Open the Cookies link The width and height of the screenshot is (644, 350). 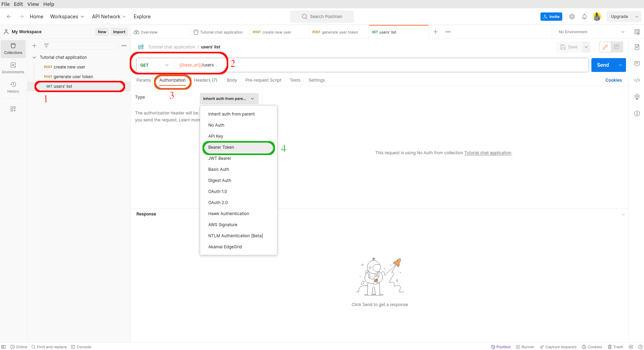[614, 80]
